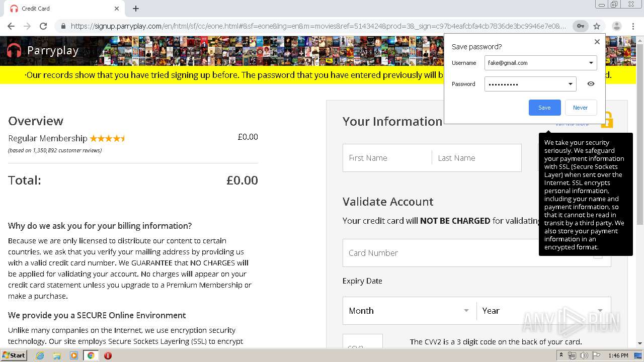Close the Save password popup

[597, 42]
